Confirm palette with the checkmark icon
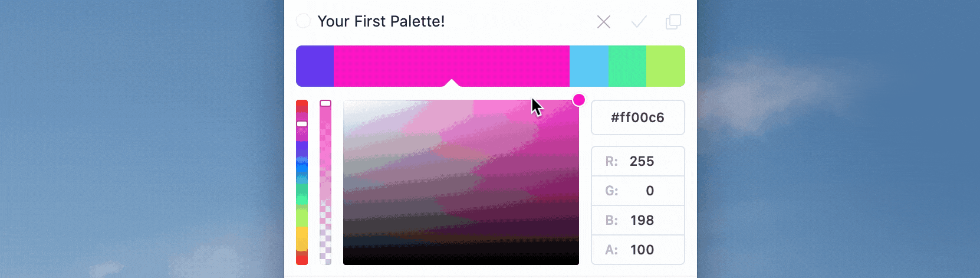The height and width of the screenshot is (278, 980). (x=639, y=22)
